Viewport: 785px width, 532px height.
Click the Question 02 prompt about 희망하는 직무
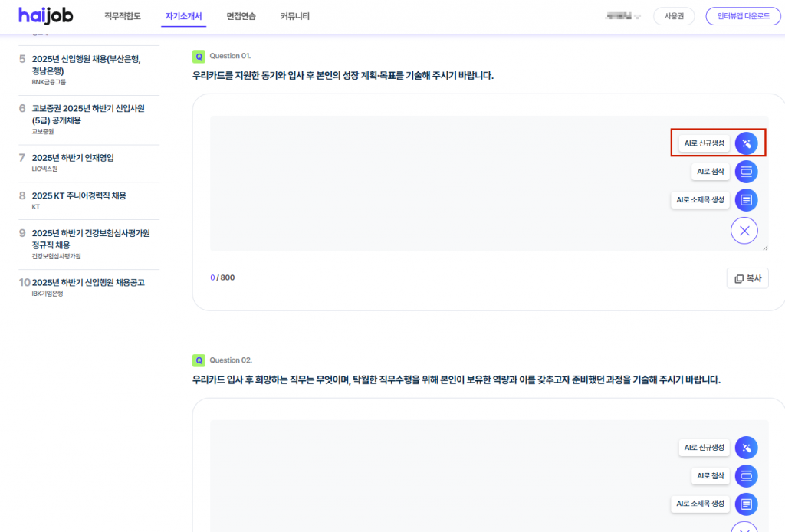pos(457,380)
